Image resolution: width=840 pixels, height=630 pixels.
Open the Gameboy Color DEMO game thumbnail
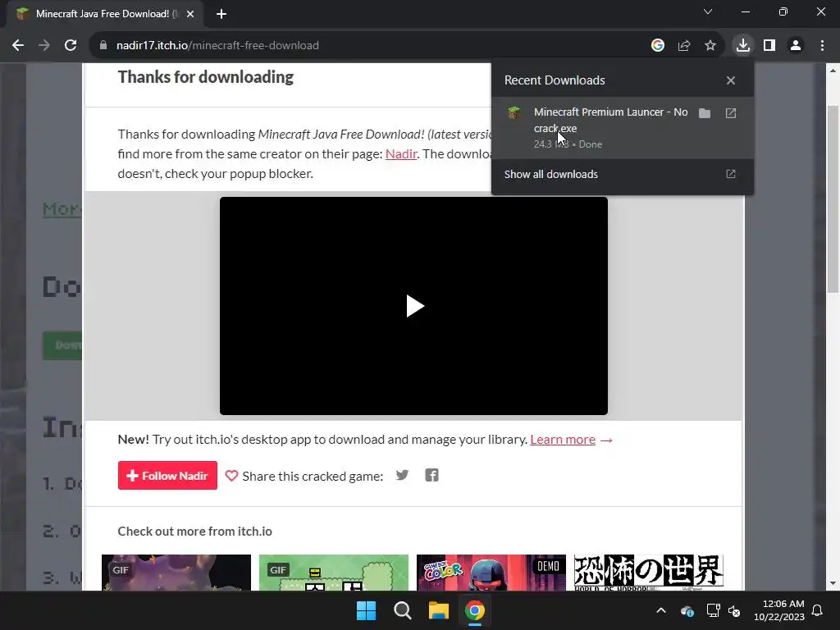point(491,573)
